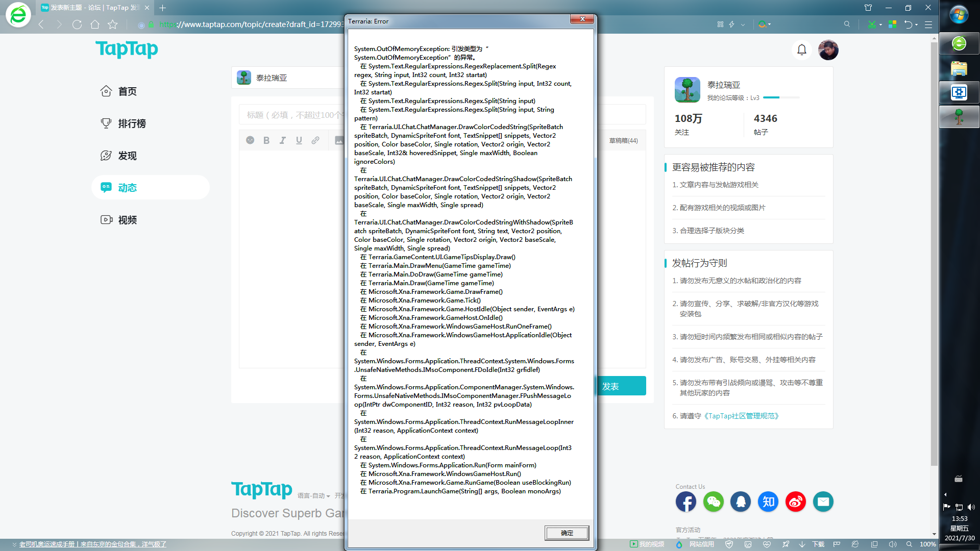Click the Windows Start orb
This screenshot has height=551, width=980.
click(959, 15)
